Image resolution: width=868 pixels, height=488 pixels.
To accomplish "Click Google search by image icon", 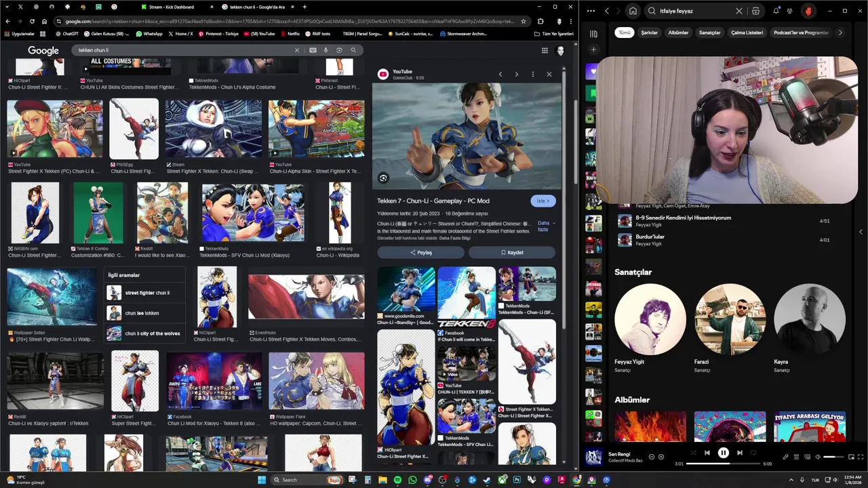I will click(x=339, y=50).
